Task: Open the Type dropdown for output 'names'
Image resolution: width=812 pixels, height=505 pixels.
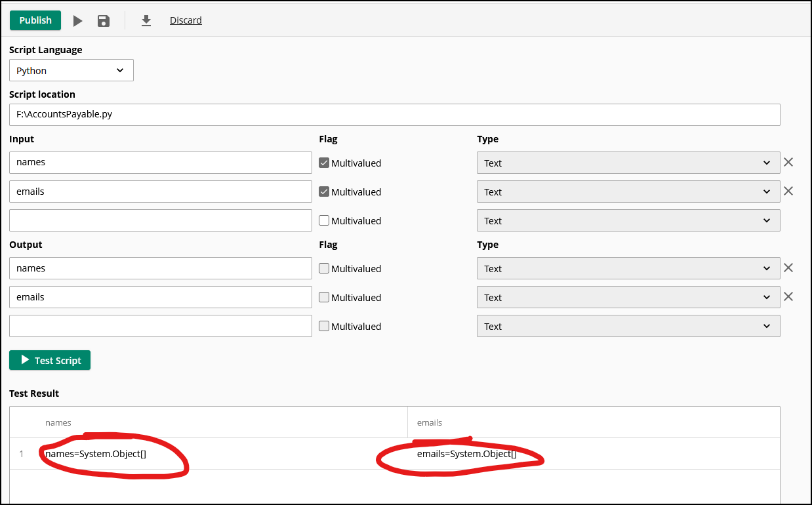Action: pos(628,268)
